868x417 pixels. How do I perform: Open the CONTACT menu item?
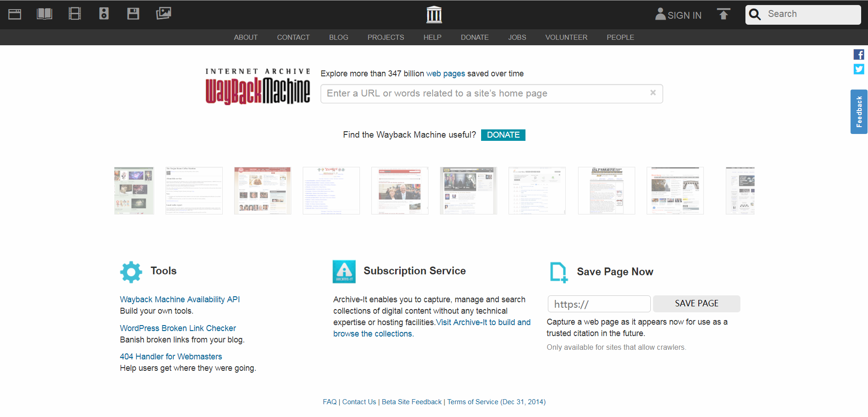tap(293, 37)
